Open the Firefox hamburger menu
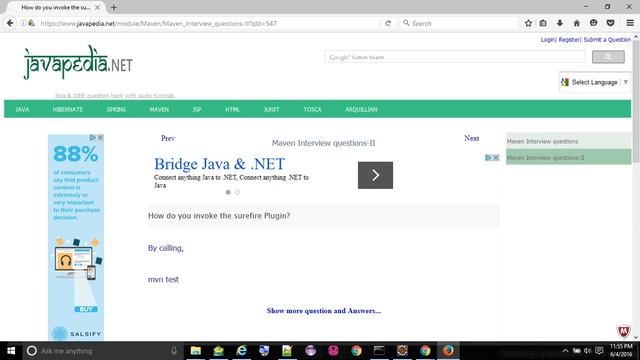Viewport: 640px width, 360px height. (x=630, y=23)
